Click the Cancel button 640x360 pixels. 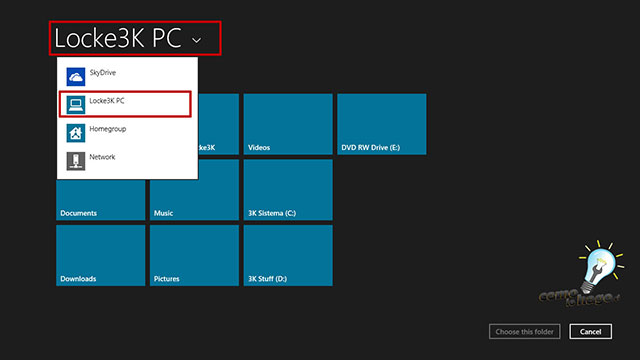coord(591,331)
